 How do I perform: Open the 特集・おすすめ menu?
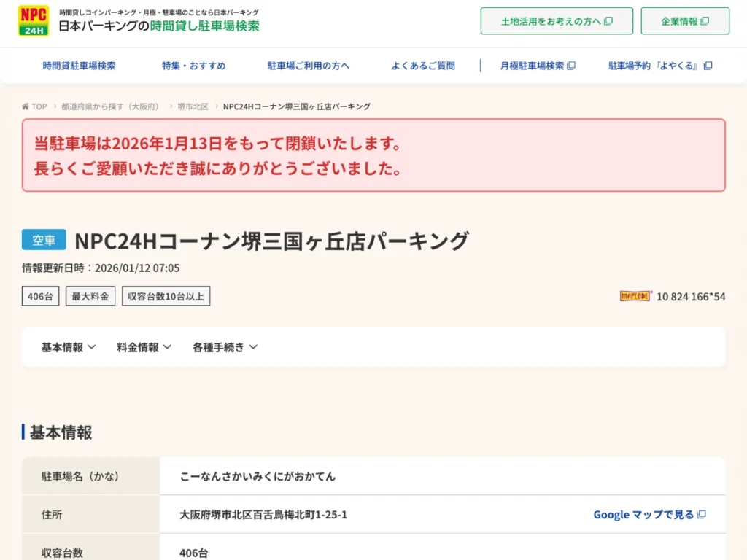193,65
